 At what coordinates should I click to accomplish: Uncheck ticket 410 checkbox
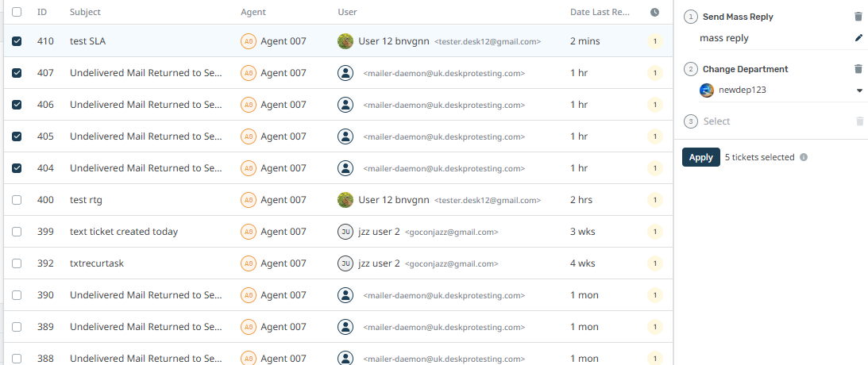(17, 41)
